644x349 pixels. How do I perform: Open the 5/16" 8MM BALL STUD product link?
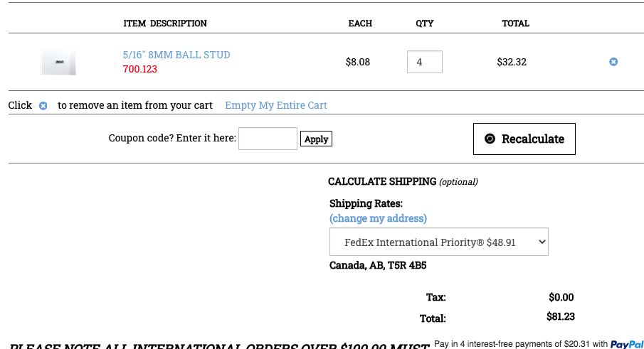(176, 55)
